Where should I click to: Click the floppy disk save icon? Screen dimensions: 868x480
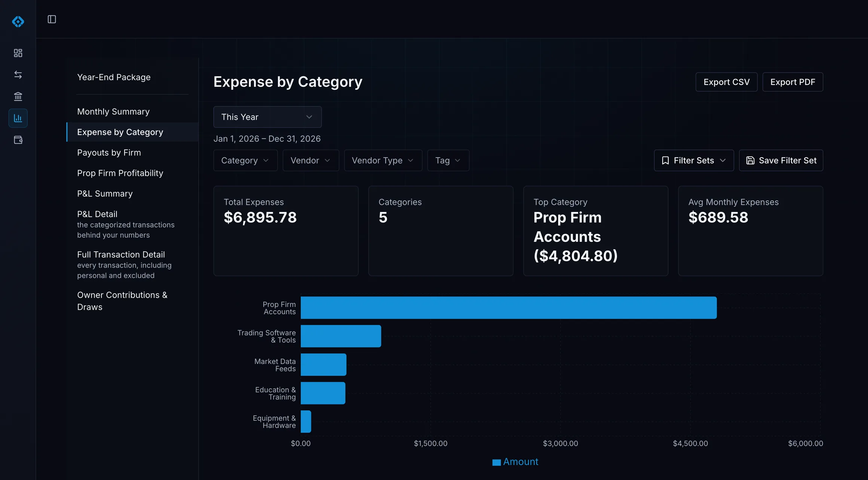point(750,160)
